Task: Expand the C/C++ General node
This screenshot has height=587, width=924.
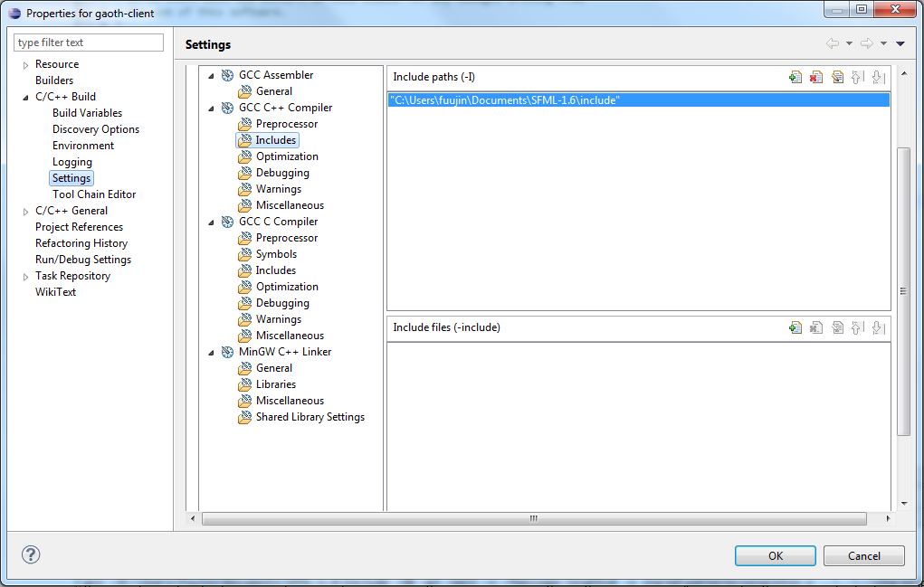Action: click(x=25, y=212)
